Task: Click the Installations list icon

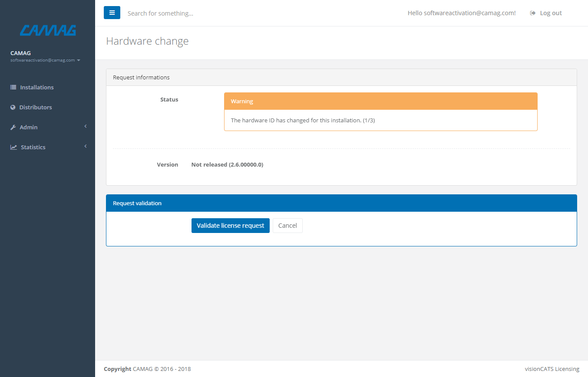Action: click(12, 87)
